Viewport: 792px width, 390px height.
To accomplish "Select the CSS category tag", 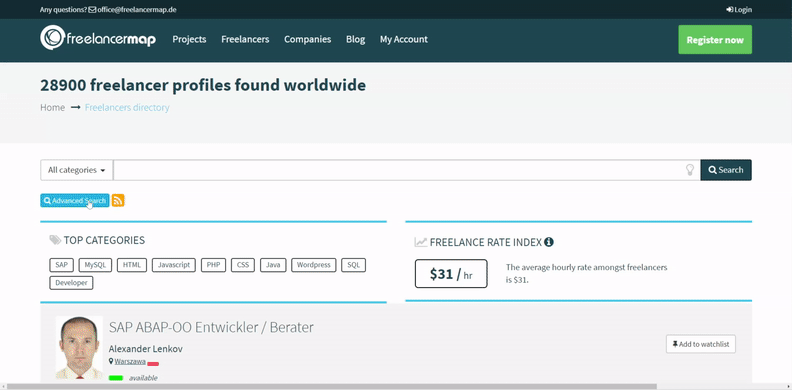I will click(x=243, y=265).
